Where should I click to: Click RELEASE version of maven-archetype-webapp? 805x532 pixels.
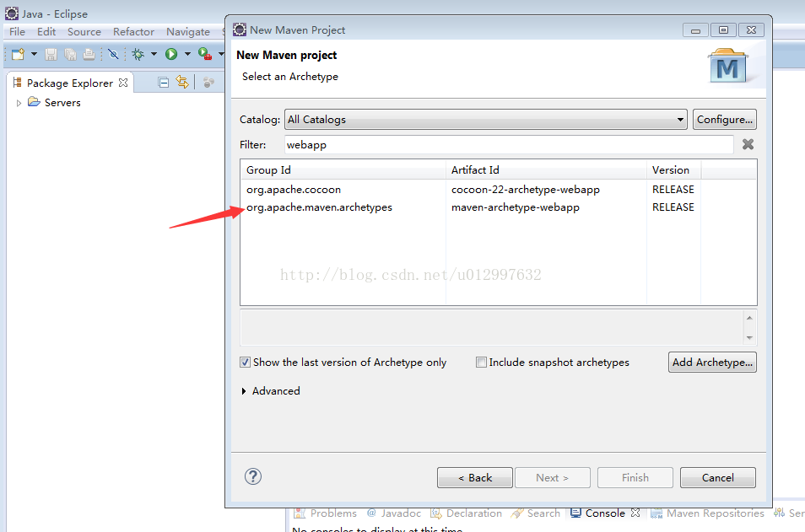click(673, 207)
